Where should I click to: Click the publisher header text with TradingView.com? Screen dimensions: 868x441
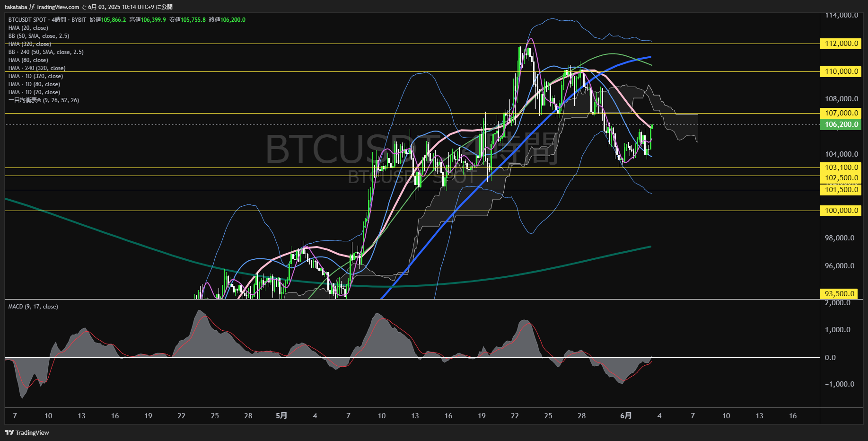pos(88,7)
